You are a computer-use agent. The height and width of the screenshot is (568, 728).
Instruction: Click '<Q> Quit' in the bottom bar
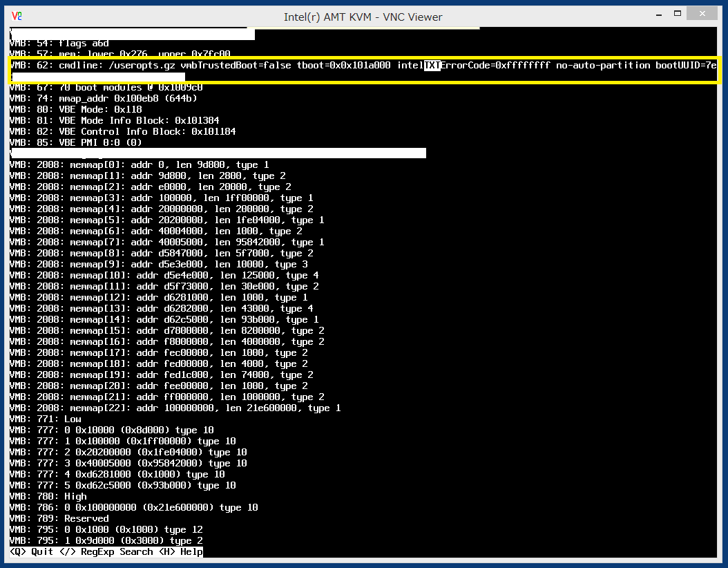[31, 551]
